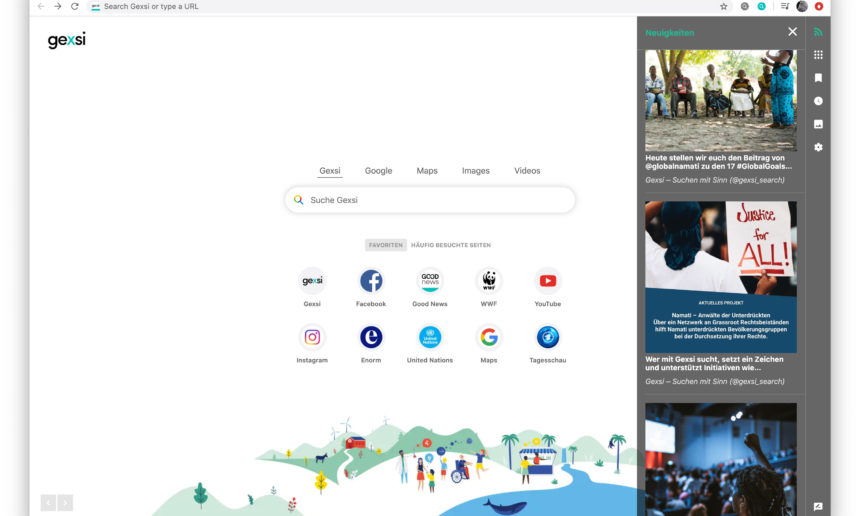Open the browser profile avatar
Viewport: 860px width, 516px height.
pyautogui.click(x=802, y=7)
